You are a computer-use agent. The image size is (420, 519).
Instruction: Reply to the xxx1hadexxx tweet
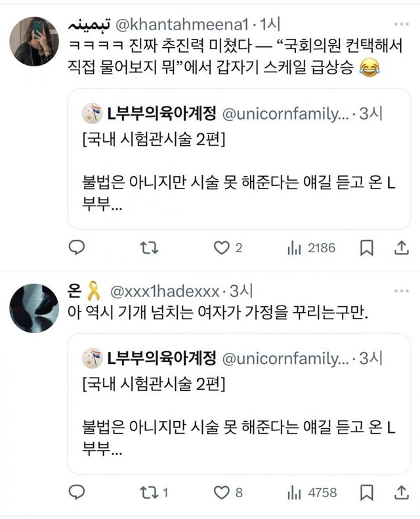tap(77, 492)
